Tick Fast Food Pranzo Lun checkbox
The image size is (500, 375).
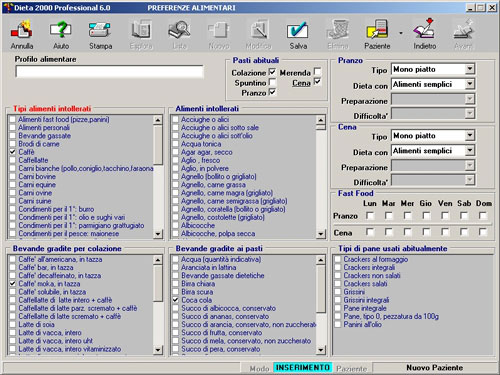point(370,216)
